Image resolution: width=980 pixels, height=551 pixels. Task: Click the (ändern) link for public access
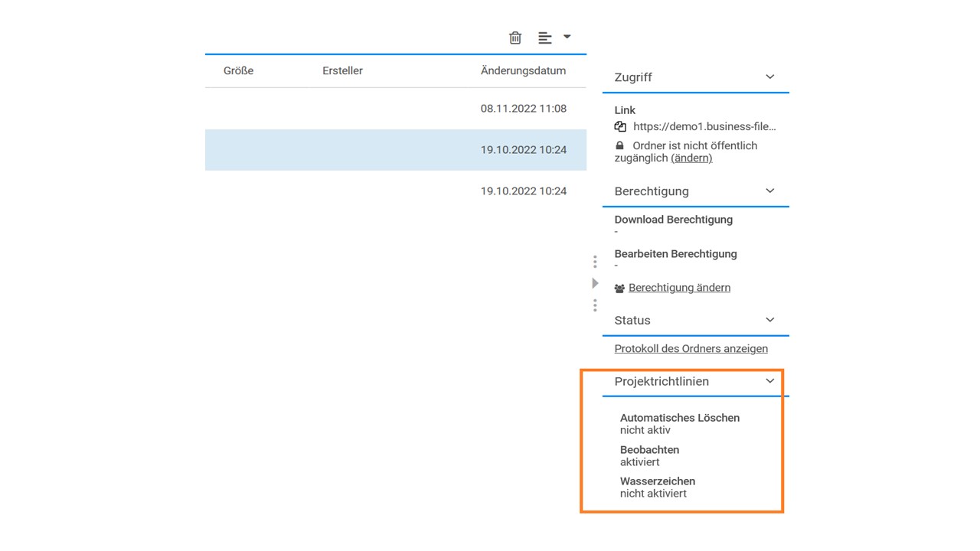pos(691,158)
